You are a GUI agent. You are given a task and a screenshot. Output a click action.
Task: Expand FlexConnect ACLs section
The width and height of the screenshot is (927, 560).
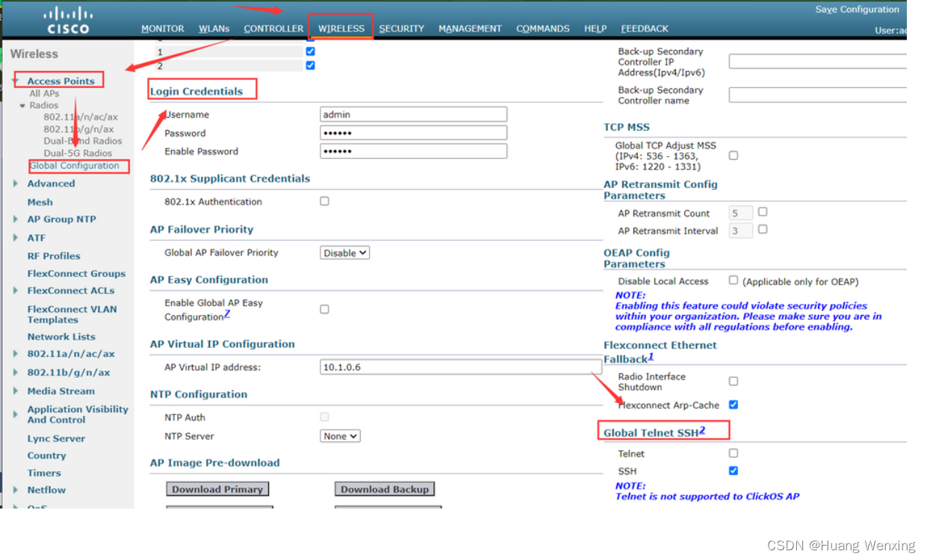16,291
